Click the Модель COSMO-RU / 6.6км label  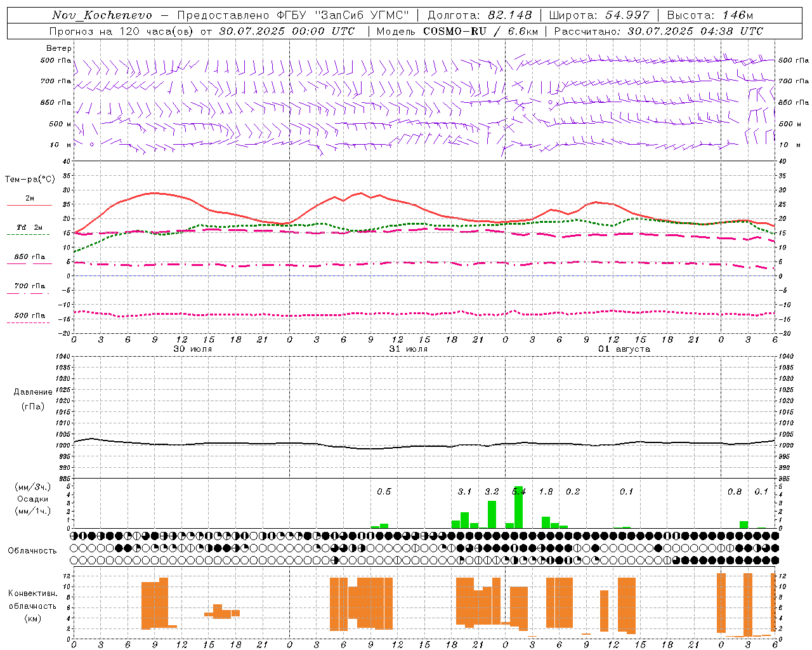457,31
